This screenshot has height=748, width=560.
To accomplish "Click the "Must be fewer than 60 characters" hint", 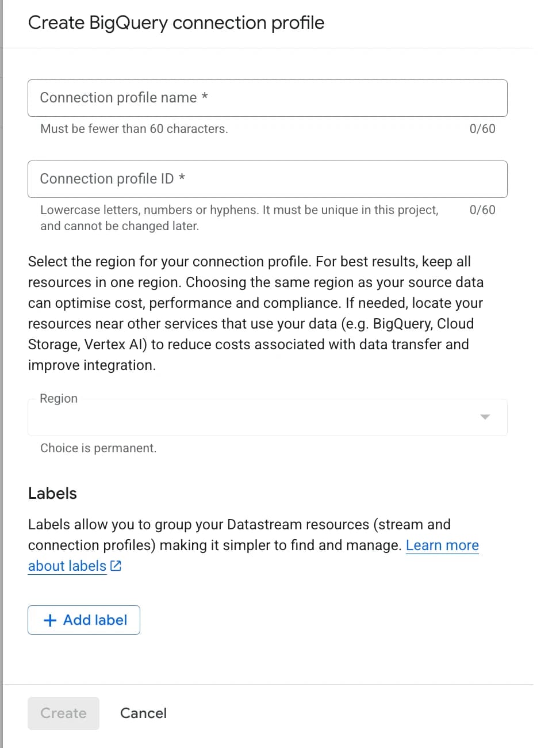I will tap(133, 128).
